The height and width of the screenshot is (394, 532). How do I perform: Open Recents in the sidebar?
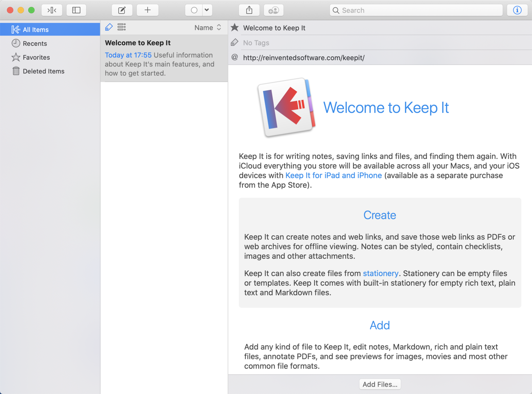(50, 43)
